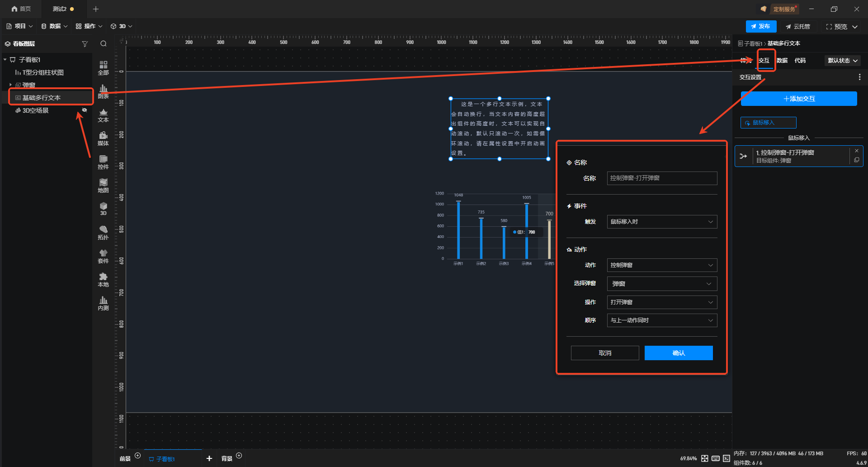The image size is (868, 467).
Task: Open the 地图 map component category
Action: click(103, 186)
